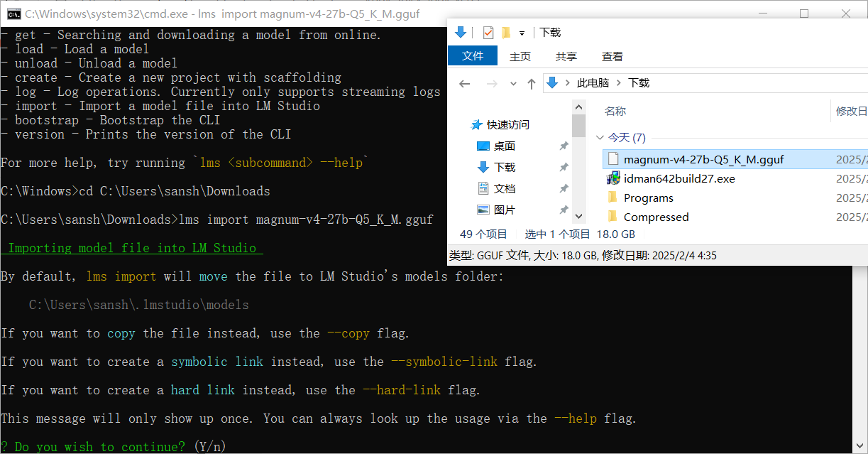Screen dimensions: 868x454
Task: Open 图片 from the navigation pane
Action: click(x=505, y=210)
